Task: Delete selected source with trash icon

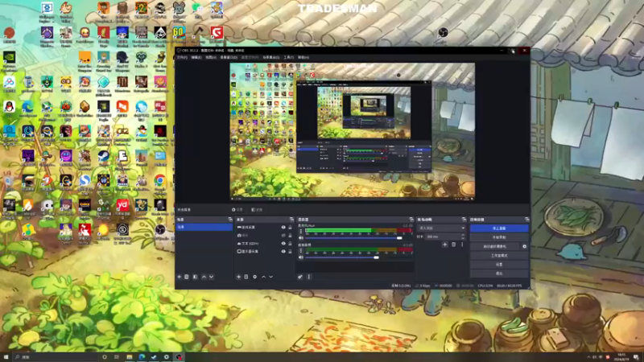Action: coord(246,277)
